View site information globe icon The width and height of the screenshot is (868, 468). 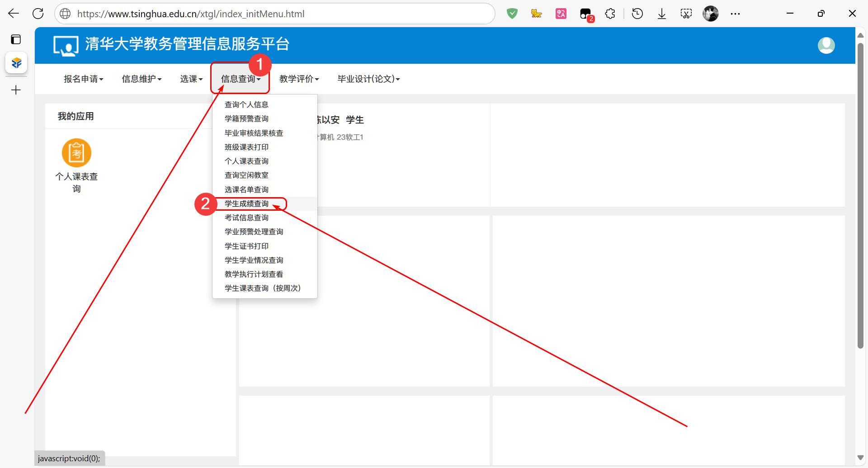click(66, 14)
